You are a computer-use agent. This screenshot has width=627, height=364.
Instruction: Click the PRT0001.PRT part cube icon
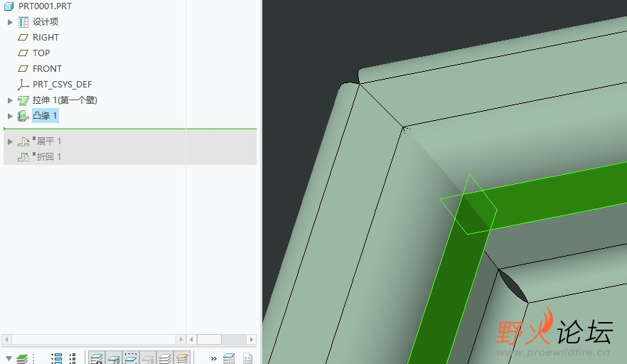pos(9,6)
